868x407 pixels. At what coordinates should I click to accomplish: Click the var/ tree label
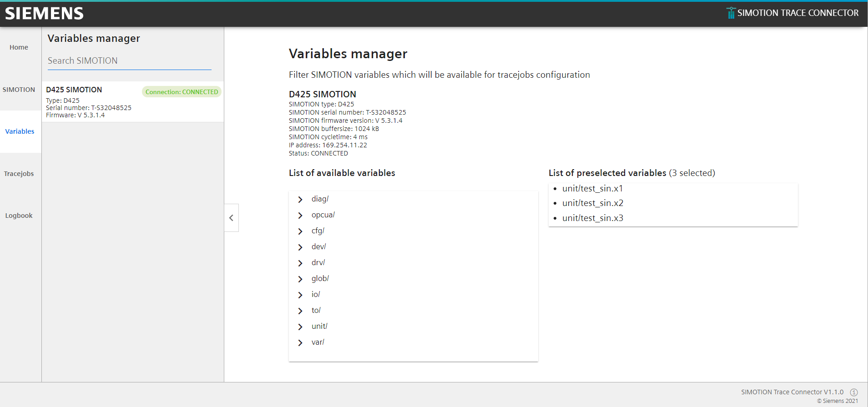(x=318, y=342)
